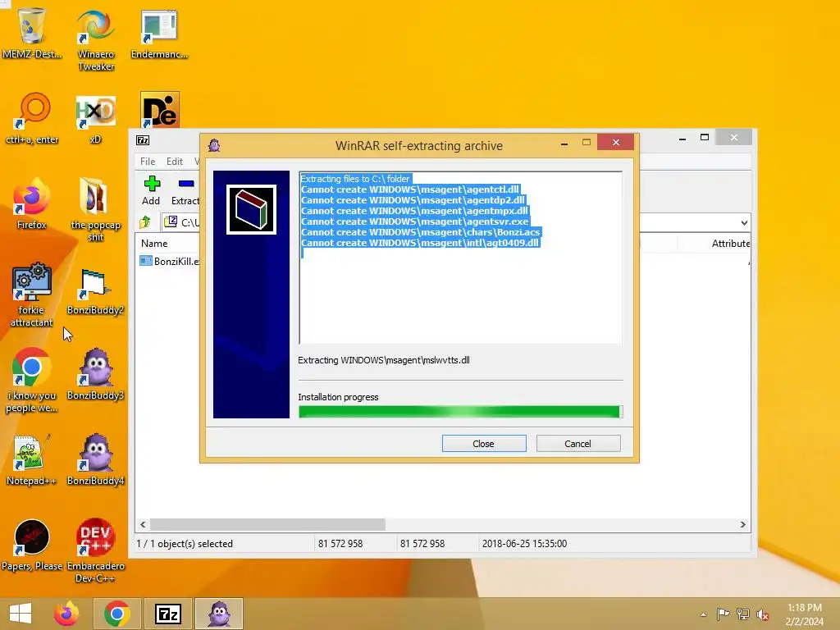Screen dimensions: 840x630
Task: Open the 'ctrl+a, enter' desktop shortcut
Action: point(32,118)
